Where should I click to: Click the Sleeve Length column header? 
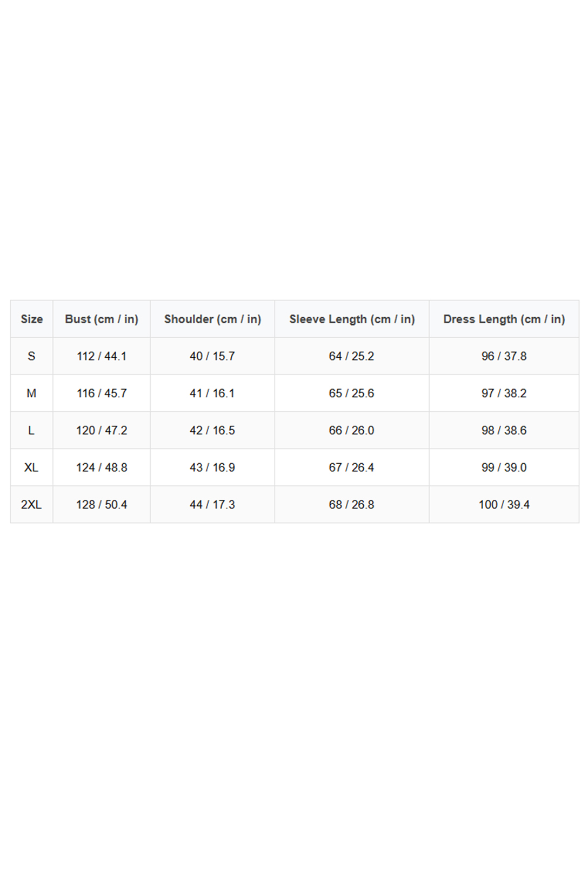pos(352,319)
